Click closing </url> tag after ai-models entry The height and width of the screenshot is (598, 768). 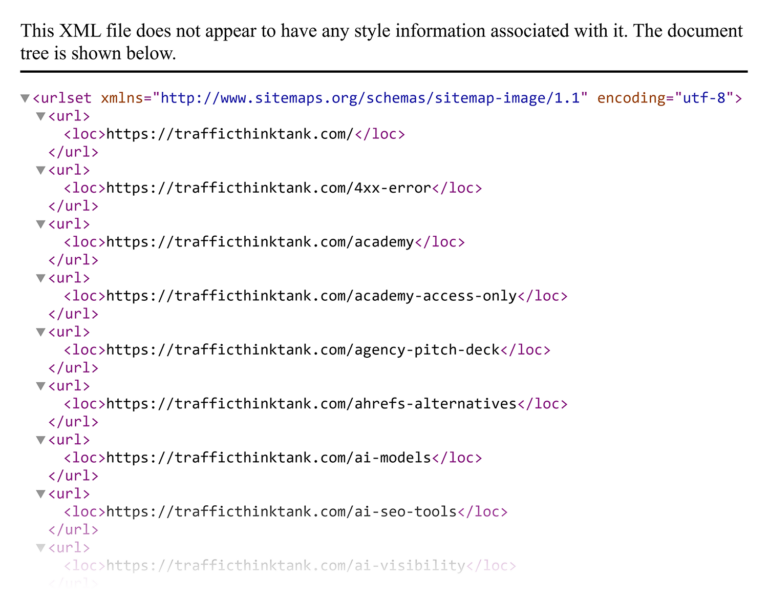pyautogui.click(x=73, y=476)
